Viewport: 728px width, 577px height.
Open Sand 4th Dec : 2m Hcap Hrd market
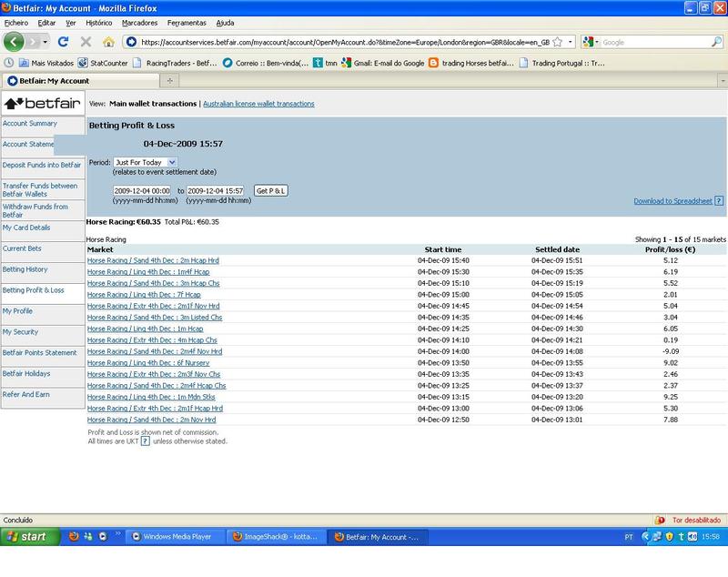pyautogui.click(x=153, y=260)
